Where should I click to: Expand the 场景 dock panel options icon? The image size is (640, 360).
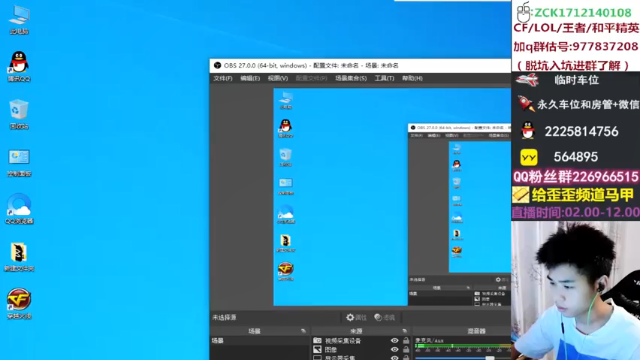click(303, 331)
